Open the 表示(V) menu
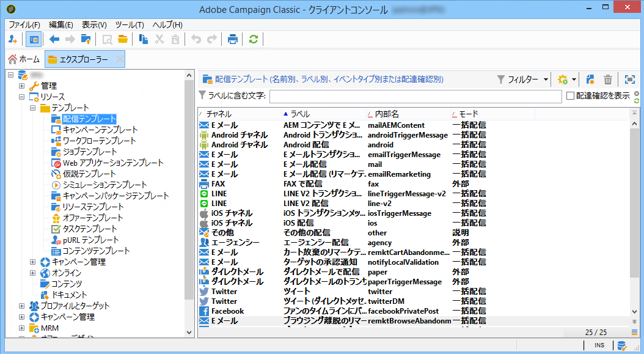 point(94,24)
